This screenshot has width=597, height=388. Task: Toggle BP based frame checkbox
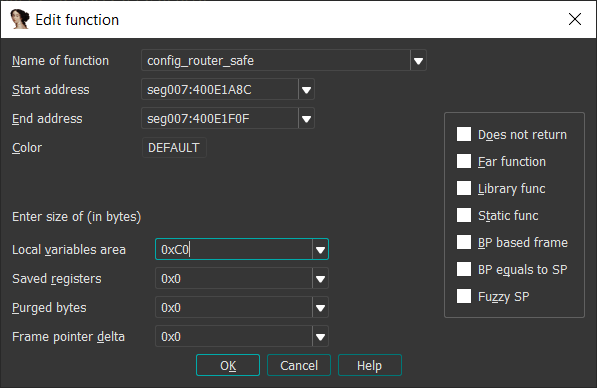point(464,242)
